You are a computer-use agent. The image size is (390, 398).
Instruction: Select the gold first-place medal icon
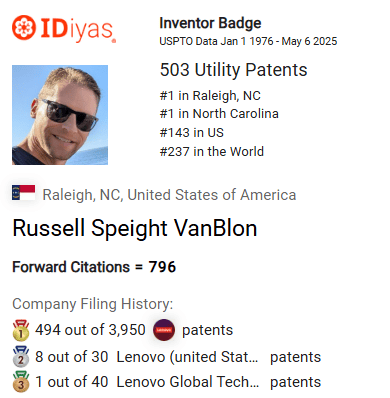(x=21, y=330)
